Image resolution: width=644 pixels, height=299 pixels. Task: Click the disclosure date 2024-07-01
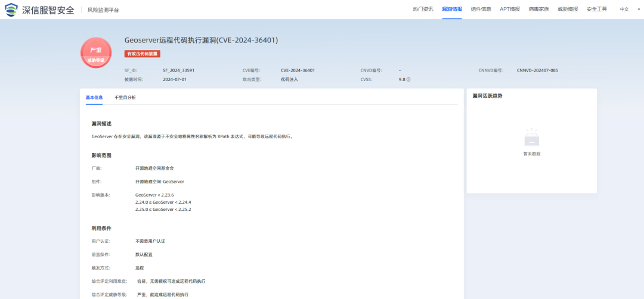(x=175, y=80)
